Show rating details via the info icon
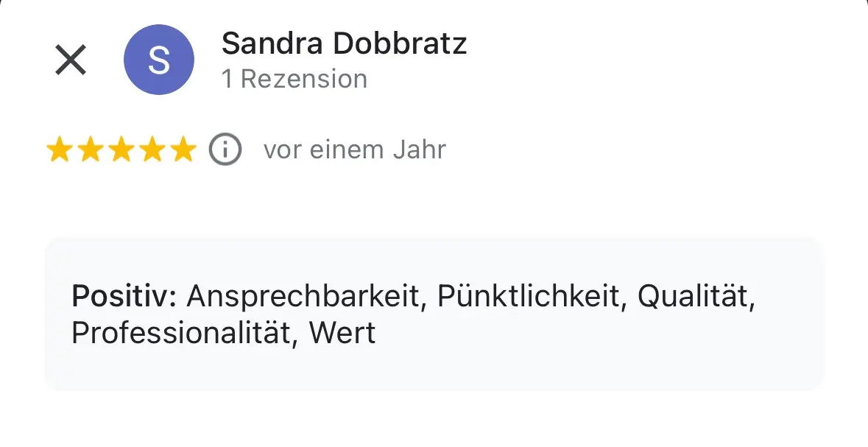Image resolution: width=868 pixels, height=447 pixels. (x=225, y=150)
